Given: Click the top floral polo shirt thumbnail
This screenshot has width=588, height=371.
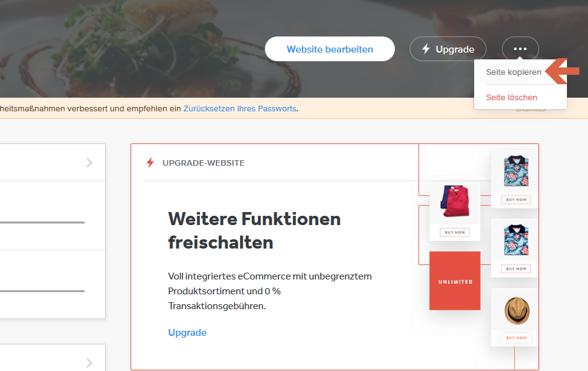Looking at the screenshot, I should click(516, 171).
